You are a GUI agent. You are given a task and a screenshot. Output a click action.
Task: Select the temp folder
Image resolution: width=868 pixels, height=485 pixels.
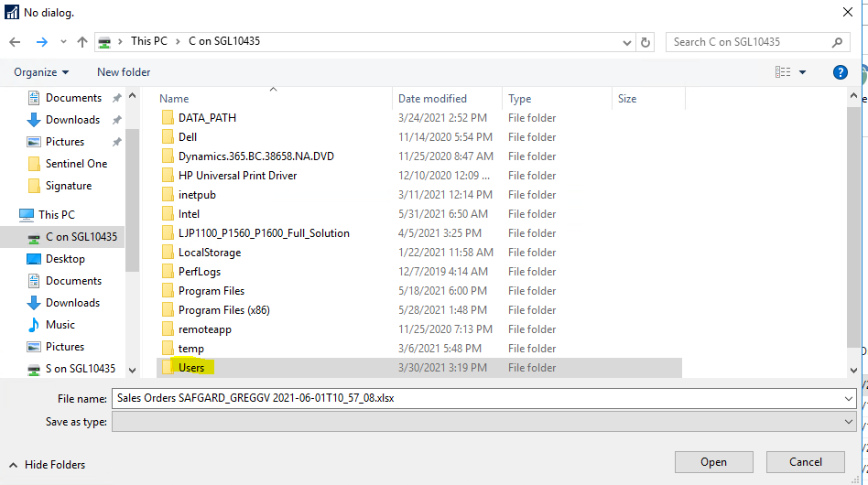pyautogui.click(x=191, y=349)
